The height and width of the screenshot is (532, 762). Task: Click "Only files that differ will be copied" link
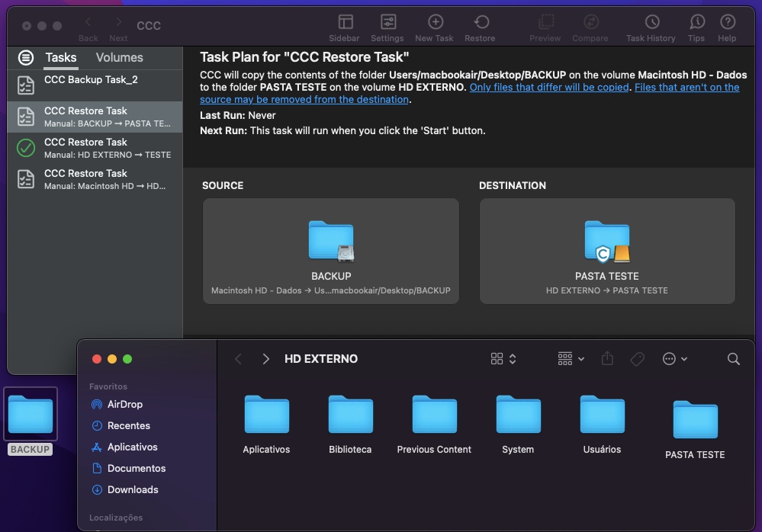(549, 87)
